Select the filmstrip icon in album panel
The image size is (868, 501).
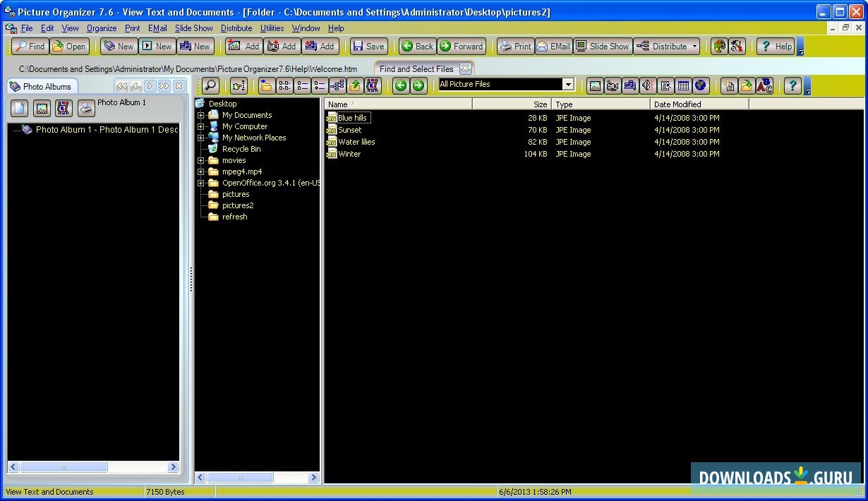62,108
